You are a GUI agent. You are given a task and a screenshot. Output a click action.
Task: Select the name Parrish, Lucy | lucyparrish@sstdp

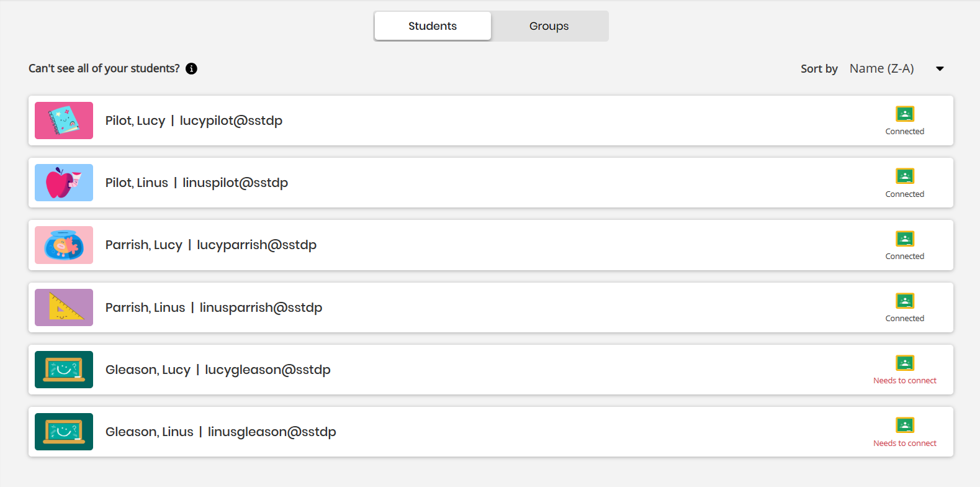tap(211, 245)
